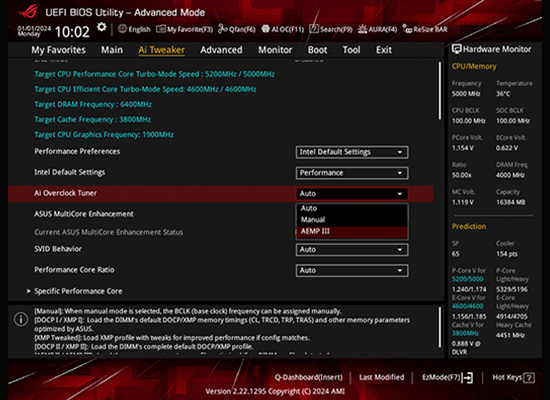Click the SVID Behavior label
The width and height of the screenshot is (550, 400).
[x=58, y=249]
